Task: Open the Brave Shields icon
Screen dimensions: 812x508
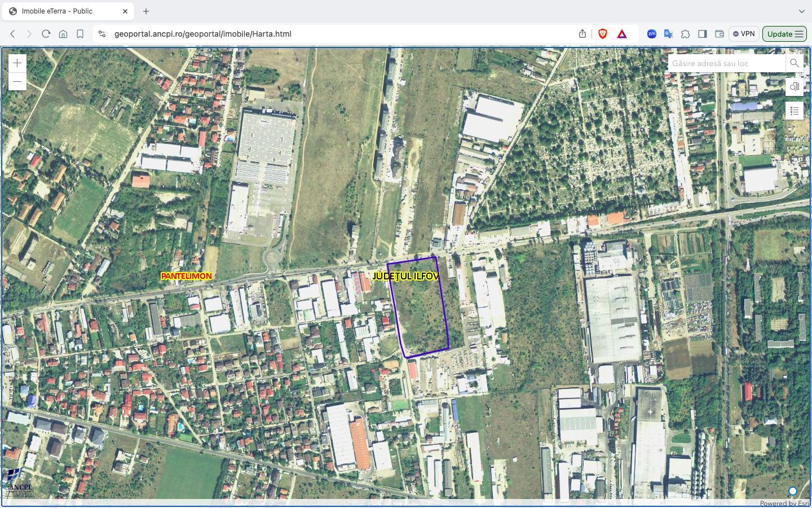Action: 602,34
